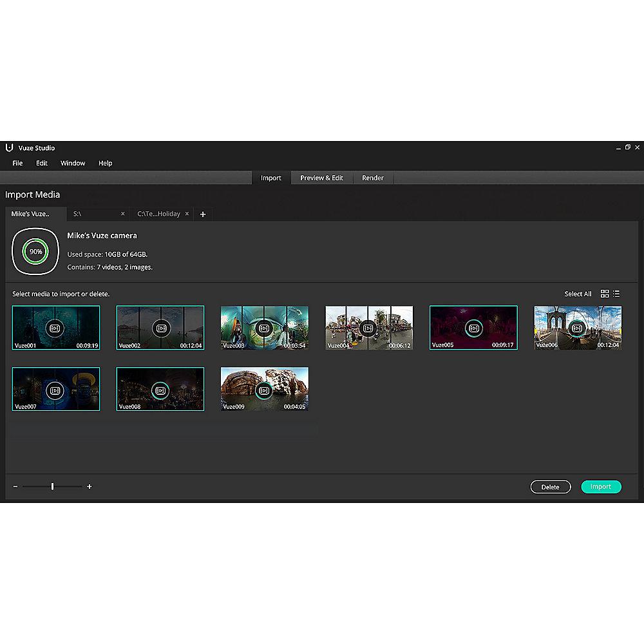Viewport: 644px width, 644px height.
Task: Restore down the Vuze Studio window
Action: [x=627, y=147]
